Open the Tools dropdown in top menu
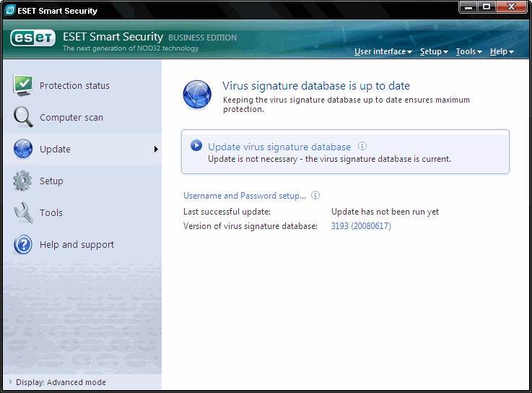532x393 pixels. 469,51
